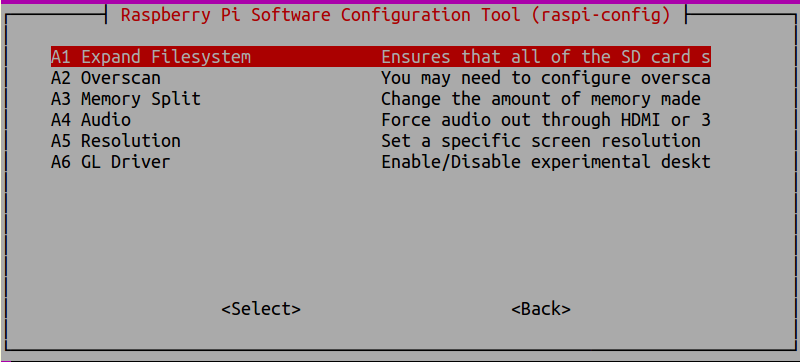Click the 'A6' code label beside GL Driver

tap(61, 162)
